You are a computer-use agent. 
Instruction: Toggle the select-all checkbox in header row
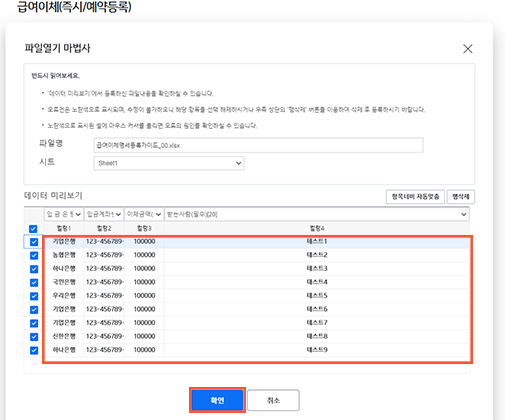coord(33,229)
